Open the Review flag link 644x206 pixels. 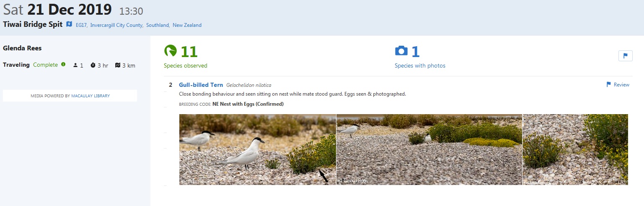[618, 85]
